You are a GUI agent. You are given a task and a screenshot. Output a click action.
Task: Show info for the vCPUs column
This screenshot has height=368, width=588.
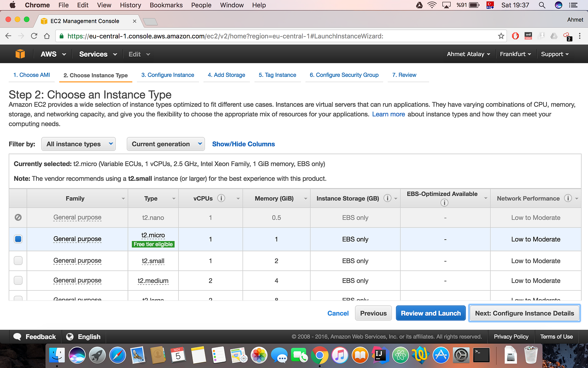221,198
